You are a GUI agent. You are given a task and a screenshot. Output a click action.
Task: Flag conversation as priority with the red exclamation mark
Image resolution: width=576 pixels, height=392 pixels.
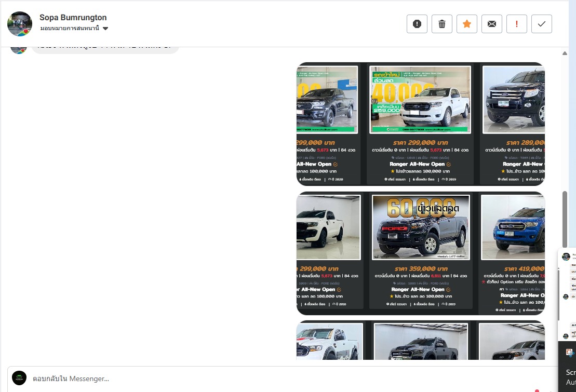click(517, 24)
